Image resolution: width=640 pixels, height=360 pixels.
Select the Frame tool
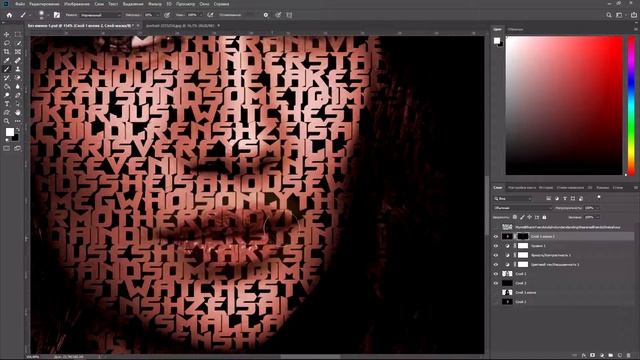point(18,52)
